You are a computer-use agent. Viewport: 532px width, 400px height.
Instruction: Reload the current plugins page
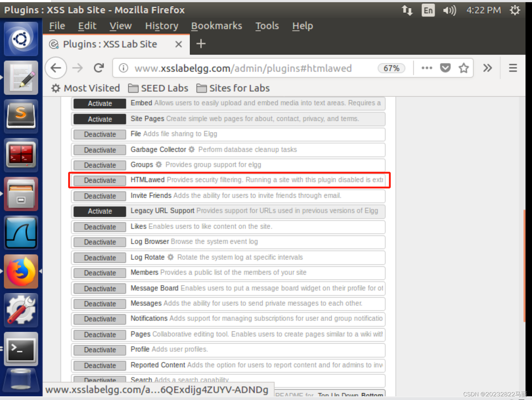click(x=99, y=68)
